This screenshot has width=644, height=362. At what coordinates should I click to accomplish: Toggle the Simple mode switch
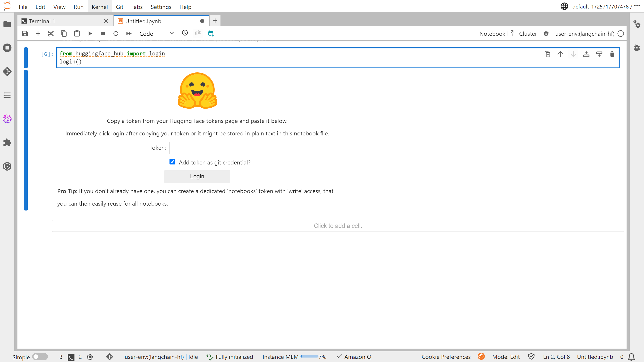pos(40,357)
